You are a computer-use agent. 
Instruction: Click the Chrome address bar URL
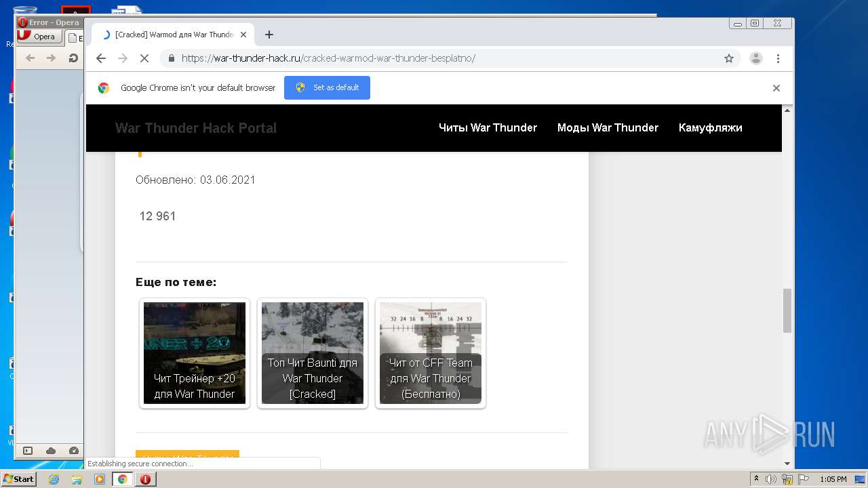coord(328,58)
